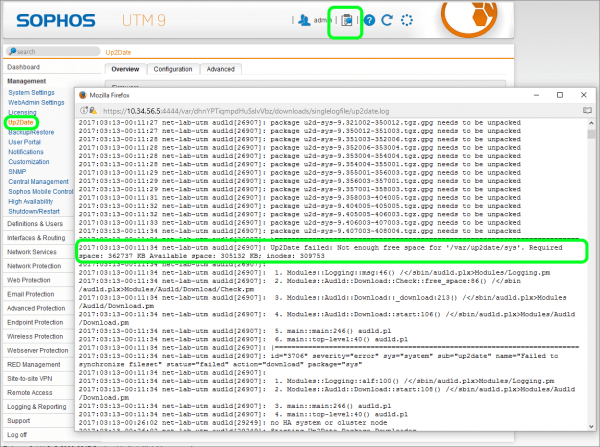This screenshot has width=600, height=447.
Task: Open Backup/Restore in sidebar
Action: [x=31, y=132]
